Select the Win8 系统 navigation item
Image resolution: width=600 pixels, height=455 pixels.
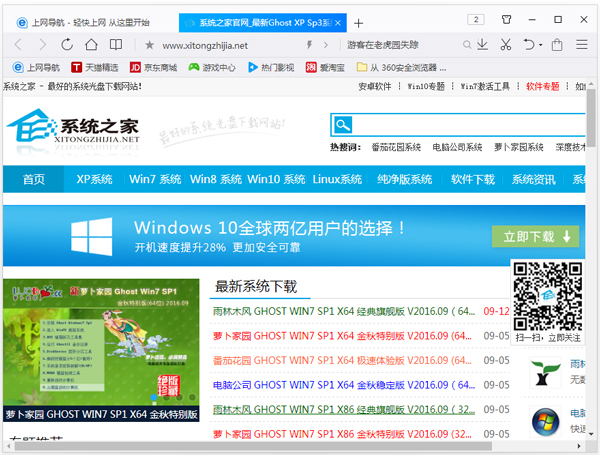coord(216,179)
